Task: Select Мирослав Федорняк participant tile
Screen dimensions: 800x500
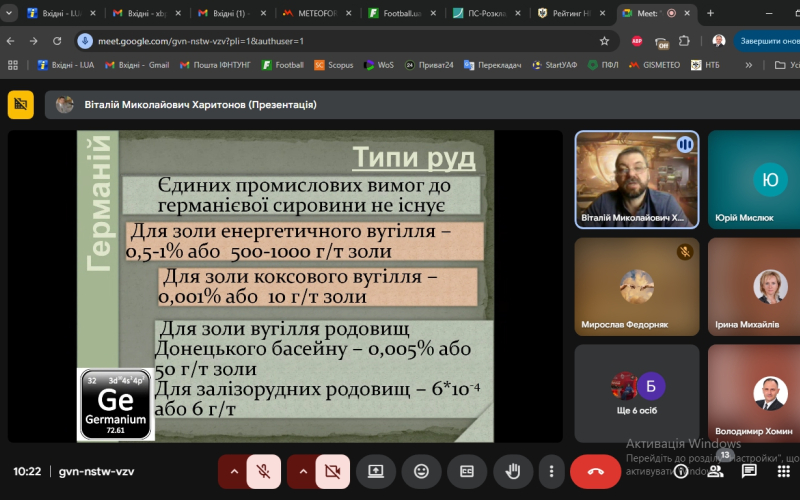Action: click(637, 287)
